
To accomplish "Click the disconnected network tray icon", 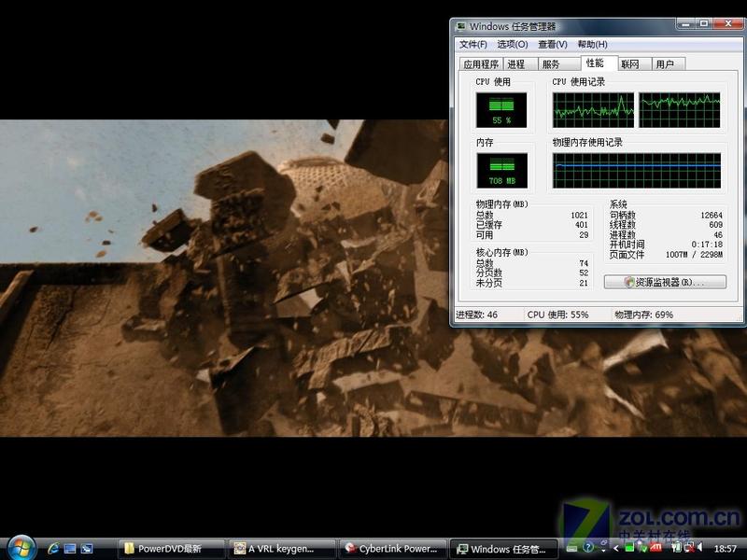I will pos(690,548).
